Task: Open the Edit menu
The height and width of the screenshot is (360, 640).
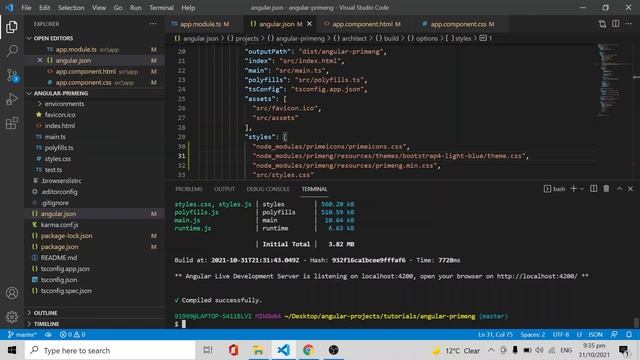Action: 44,8
